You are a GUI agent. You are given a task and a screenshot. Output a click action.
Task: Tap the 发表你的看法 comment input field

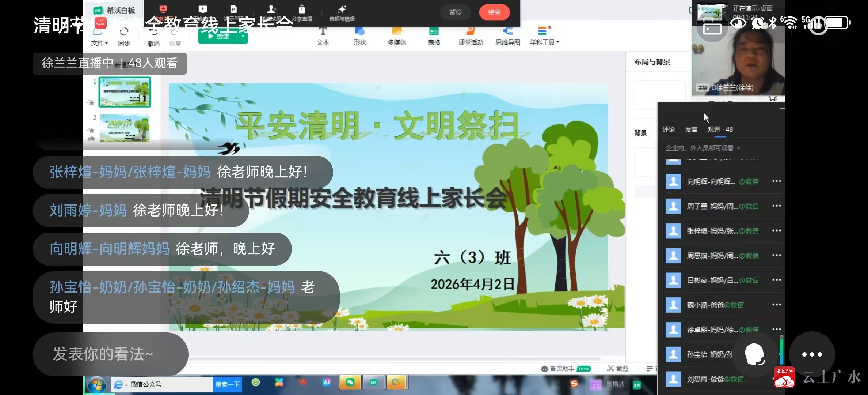coord(110,354)
